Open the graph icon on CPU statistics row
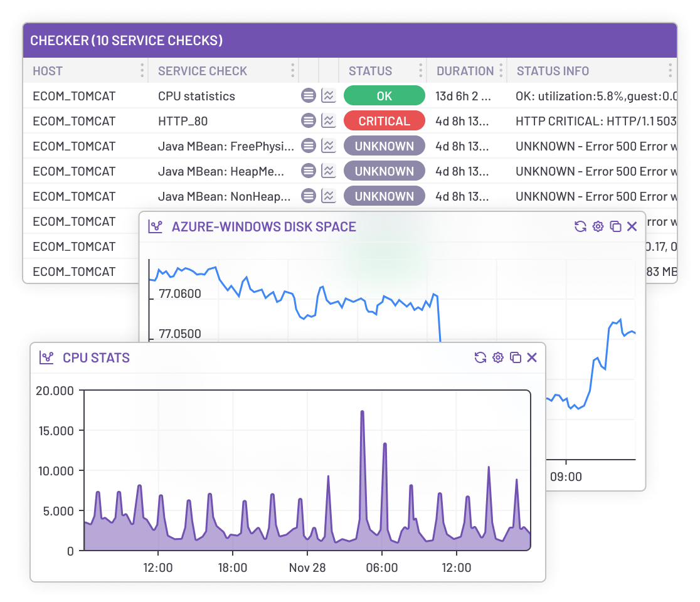Viewport: 700px width, 602px height. coord(328,95)
